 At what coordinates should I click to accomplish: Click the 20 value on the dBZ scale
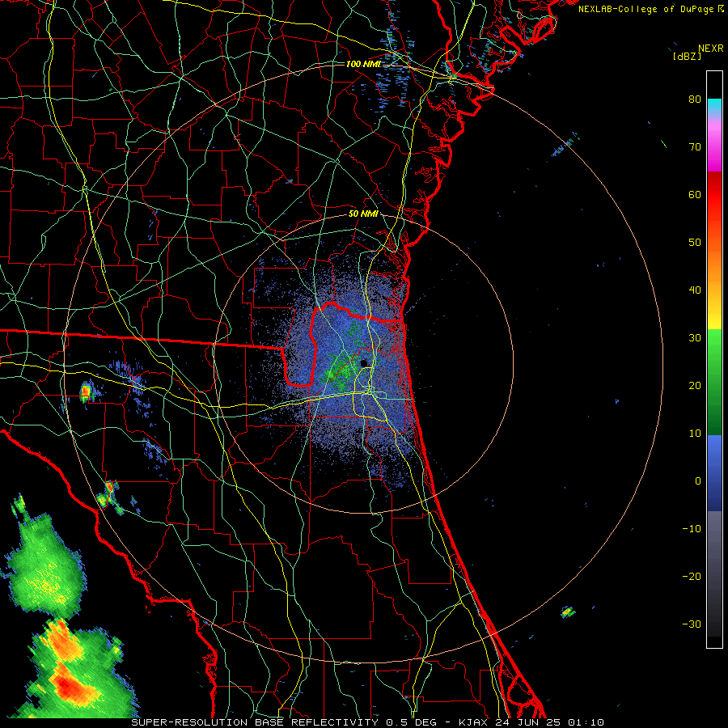tap(695, 386)
